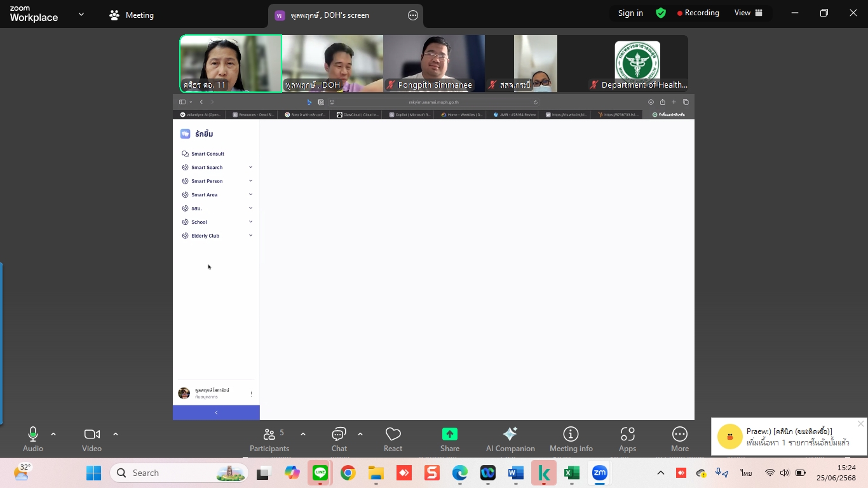This screenshot has height=488, width=868.
Task: Open the Participants panel
Action: [x=269, y=439]
